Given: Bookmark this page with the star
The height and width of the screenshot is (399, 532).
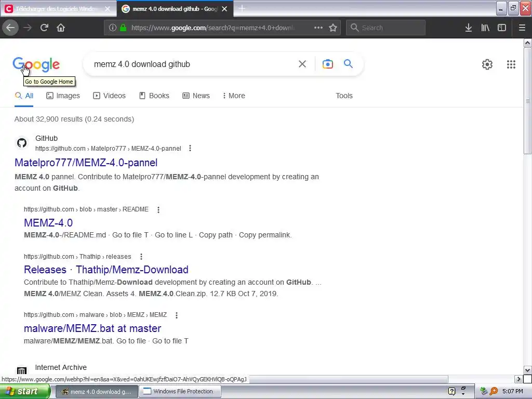Looking at the screenshot, I should pyautogui.click(x=333, y=28).
